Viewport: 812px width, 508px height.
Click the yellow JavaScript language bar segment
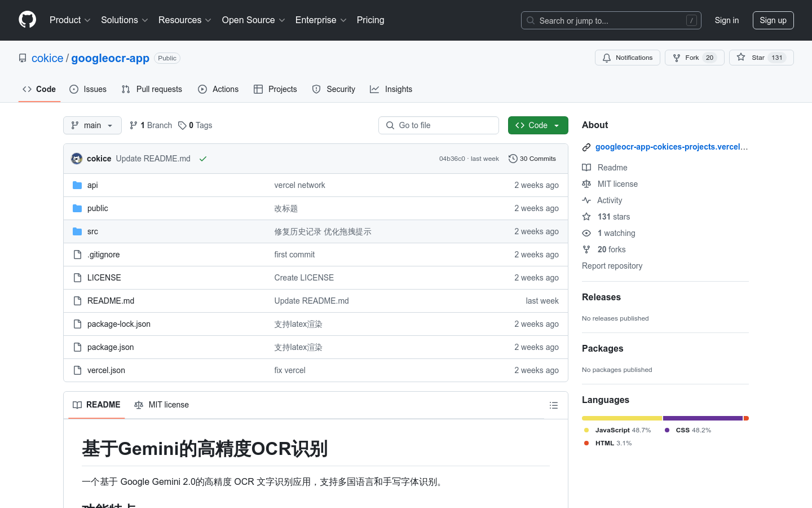point(622,418)
